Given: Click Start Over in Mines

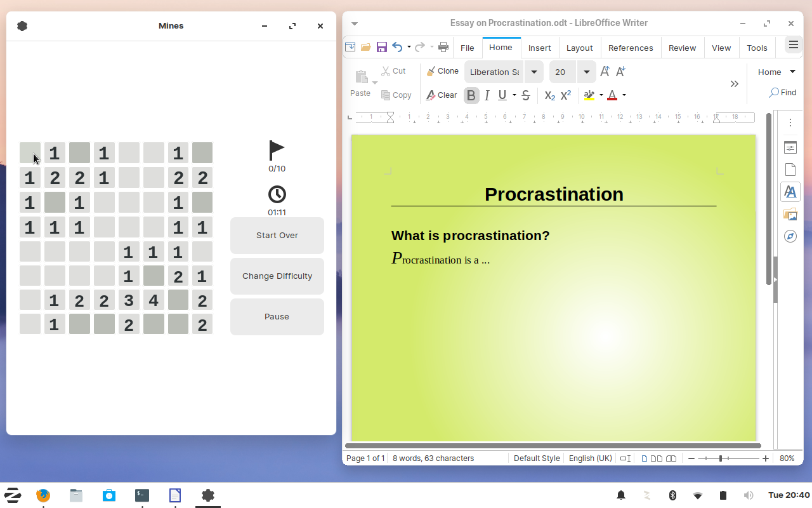Looking at the screenshot, I should point(277,236).
